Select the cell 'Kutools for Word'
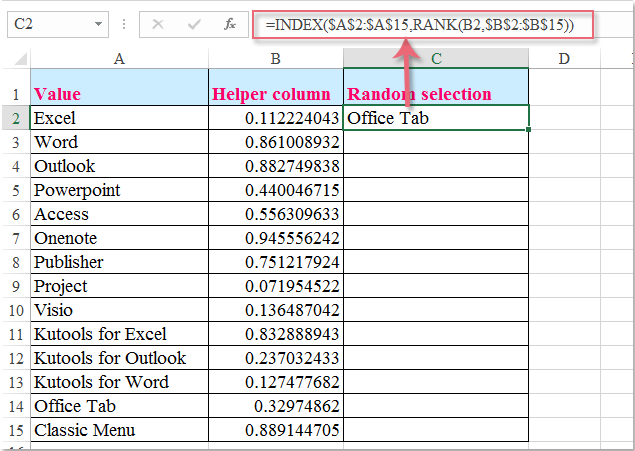The width and height of the screenshot is (635, 451). (x=119, y=382)
